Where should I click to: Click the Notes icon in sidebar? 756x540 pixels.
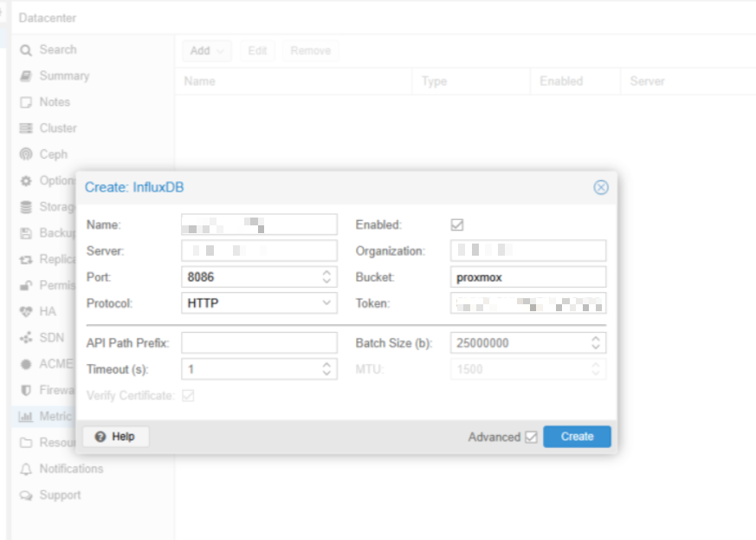26,102
